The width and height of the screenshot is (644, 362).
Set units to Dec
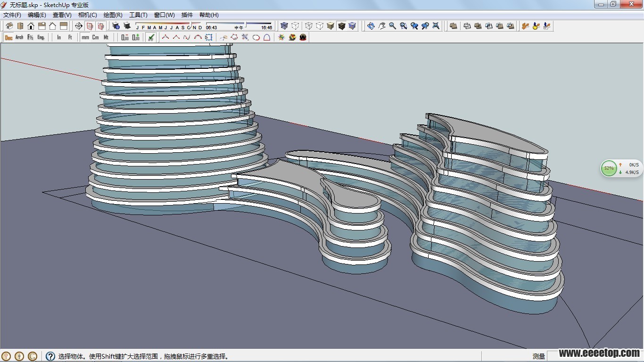(x=8, y=37)
